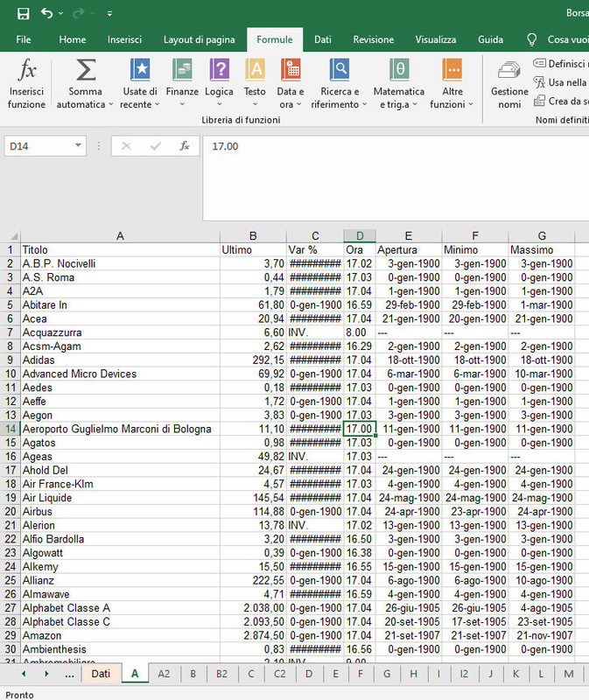Viewport: 589px width, 700px height.
Task: Open Matematica e trig. functions
Action: [399, 84]
